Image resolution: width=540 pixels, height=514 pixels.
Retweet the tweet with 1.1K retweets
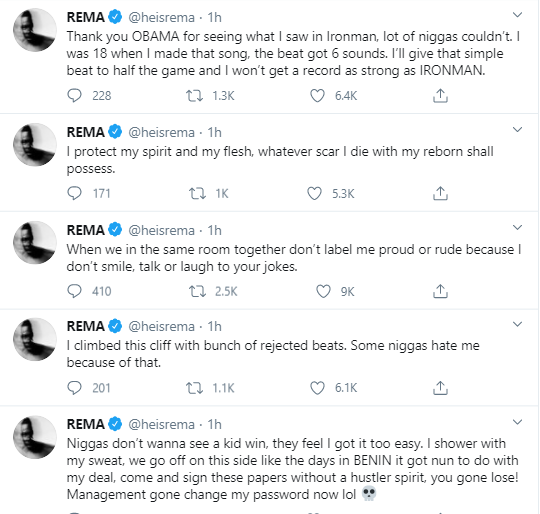[x=195, y=388]
